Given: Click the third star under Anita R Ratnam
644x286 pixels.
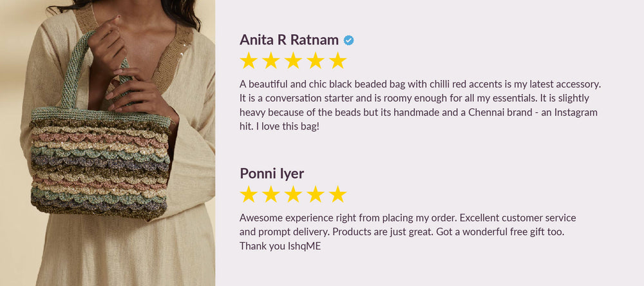Looking at the screenshot, I should click(x=293, y=61).
